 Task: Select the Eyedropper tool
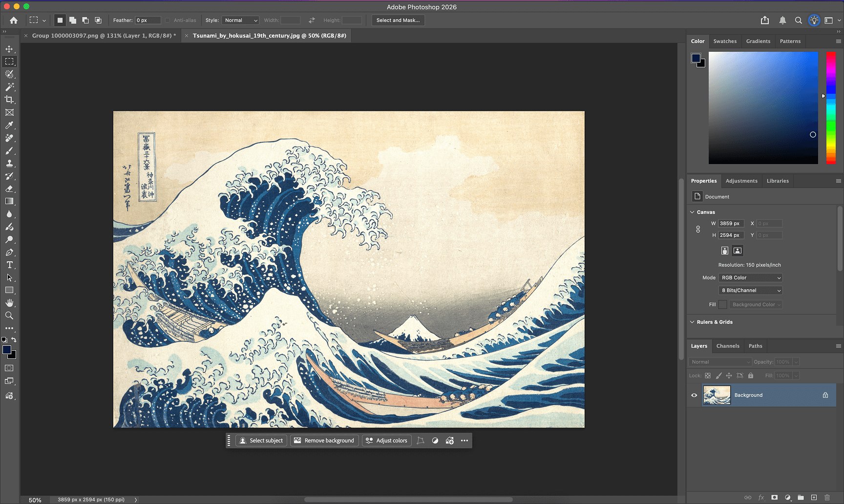pos(10,125)
